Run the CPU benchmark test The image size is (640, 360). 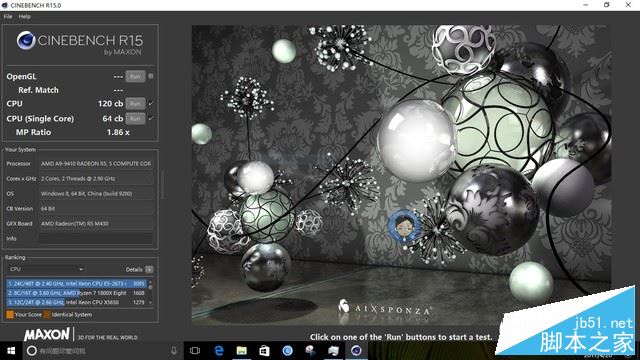135,104
